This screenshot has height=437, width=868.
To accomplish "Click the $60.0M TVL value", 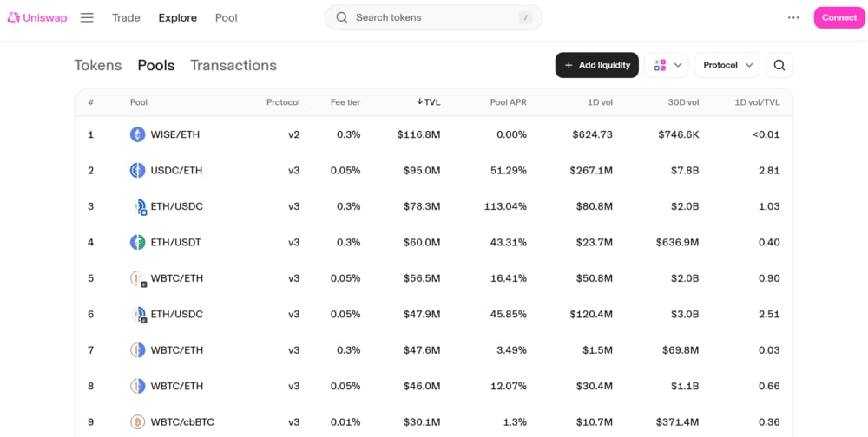I will [422, 242].
